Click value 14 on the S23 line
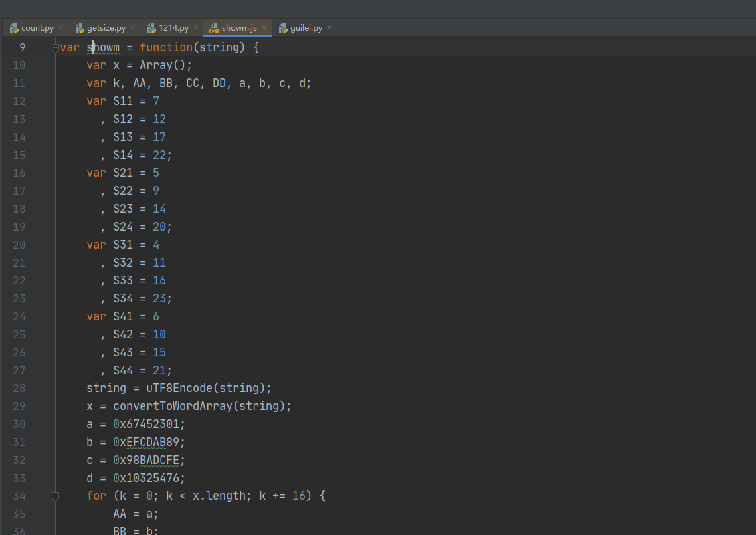Image resolution: width=756 pixels, height=535 pixels. tap(159, 209)
